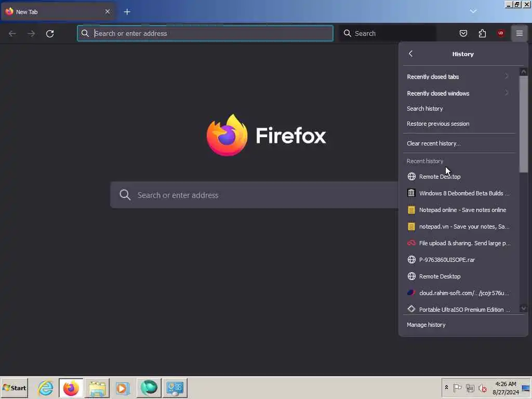Close the New Tab tab
Screen dimensions: 532x399
coord(108,11)
